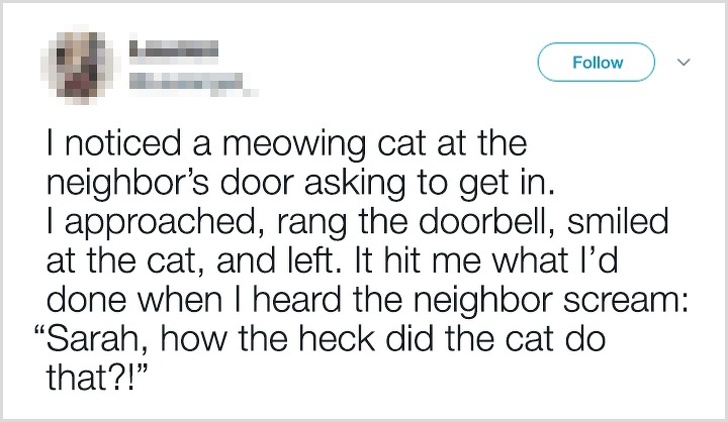Click the words "and left" in the tweet
728x422 pixels.
coord(275,260)
